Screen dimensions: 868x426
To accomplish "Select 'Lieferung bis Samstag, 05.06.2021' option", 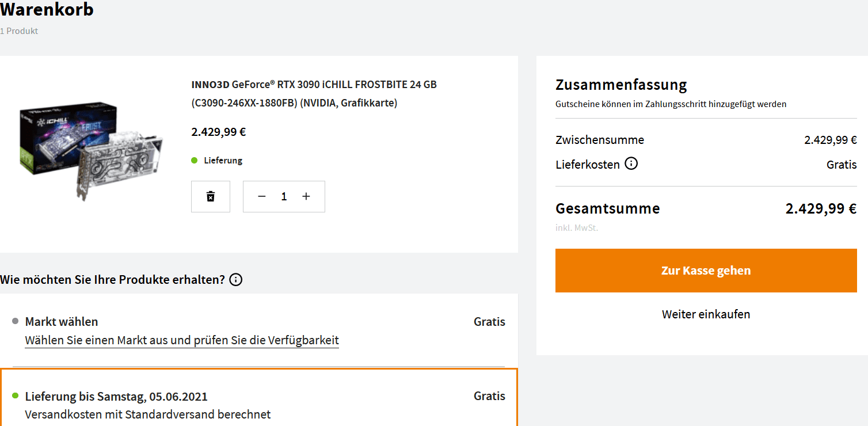I will pos(116,396).
